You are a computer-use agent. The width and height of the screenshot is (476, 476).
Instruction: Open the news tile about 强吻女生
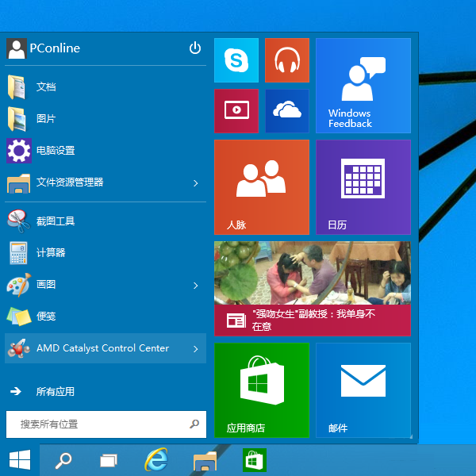[313, 289]
